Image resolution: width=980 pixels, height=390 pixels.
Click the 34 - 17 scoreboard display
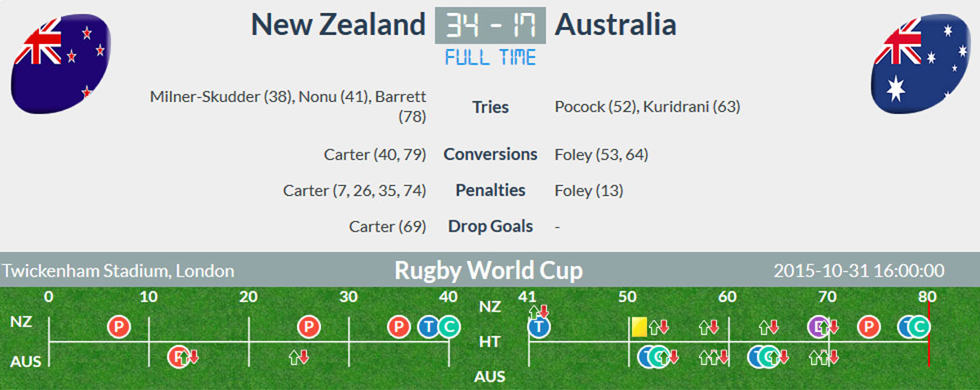(490, 25)
